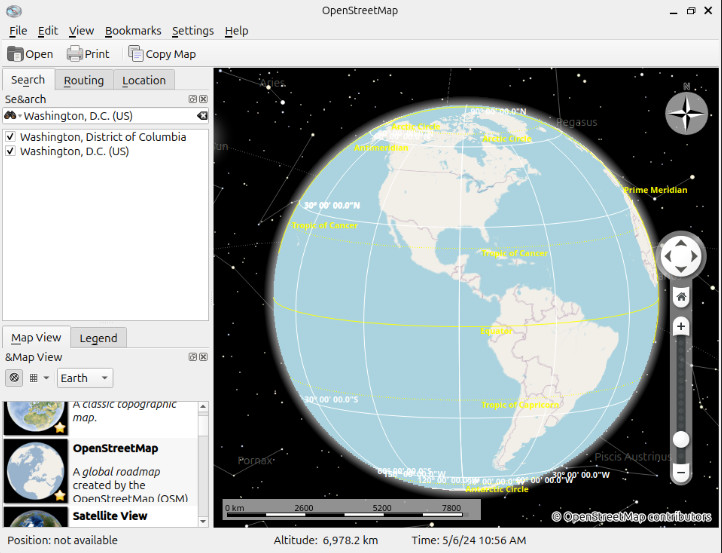Switch to the Legend tab
The image size is (722, 553).
pos(98,338)
